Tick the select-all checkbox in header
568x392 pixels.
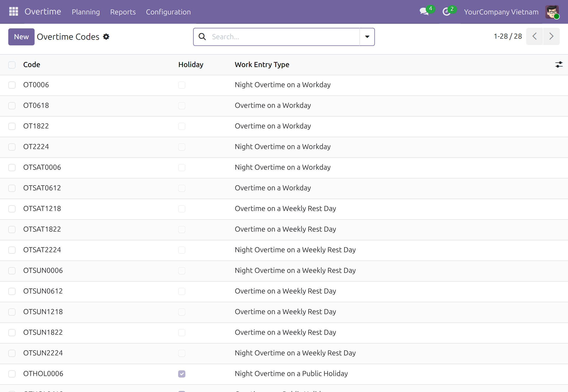click(x=12, y=65)
